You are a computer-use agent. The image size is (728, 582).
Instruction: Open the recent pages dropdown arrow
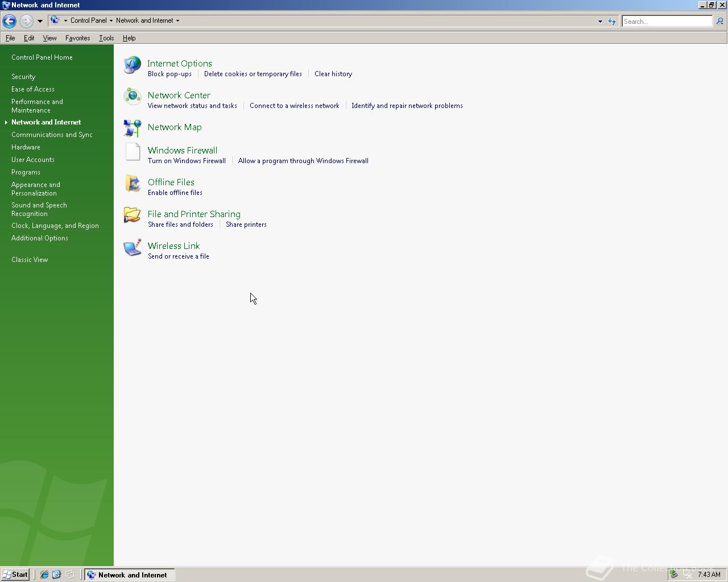tap(40, 21)
